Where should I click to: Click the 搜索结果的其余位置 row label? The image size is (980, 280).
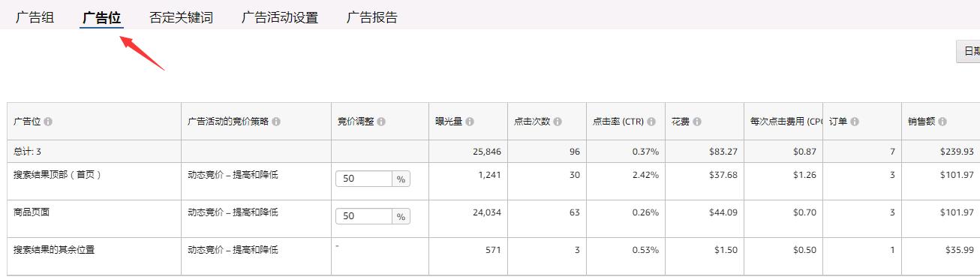(55, 249)
